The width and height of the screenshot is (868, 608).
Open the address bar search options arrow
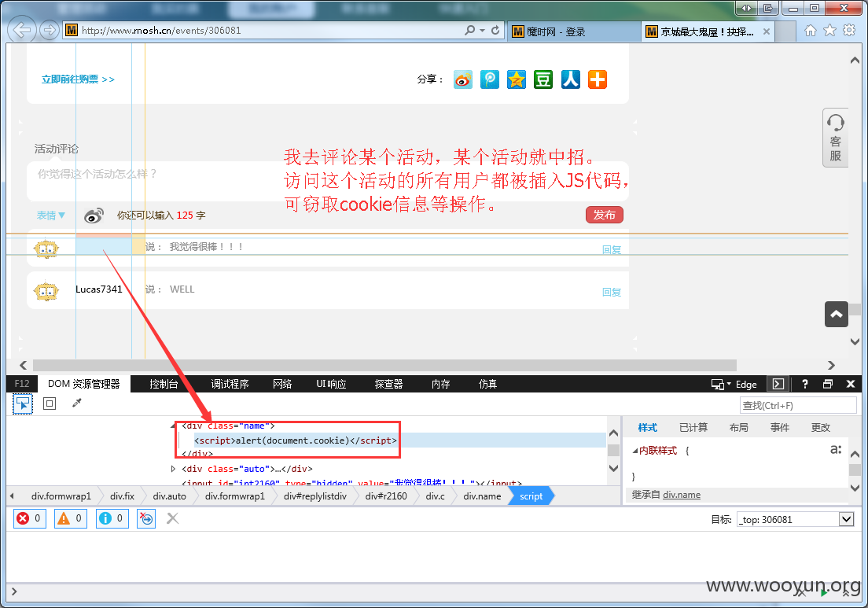(x=482, y=31)
